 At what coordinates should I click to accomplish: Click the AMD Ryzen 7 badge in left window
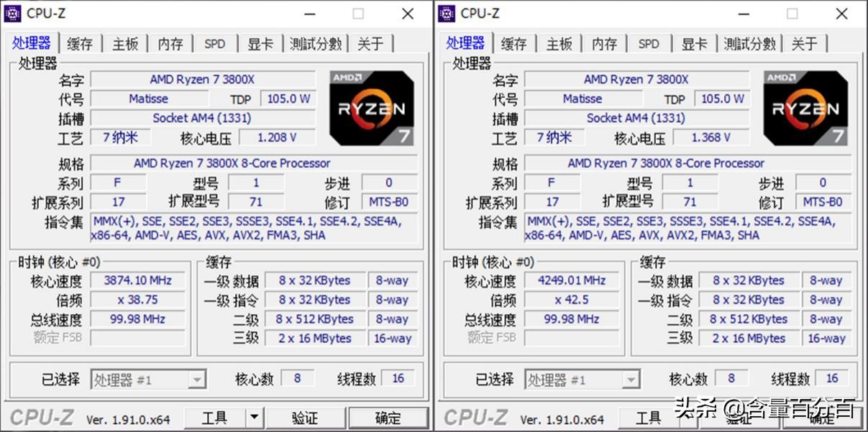click(x=371, y=108)
